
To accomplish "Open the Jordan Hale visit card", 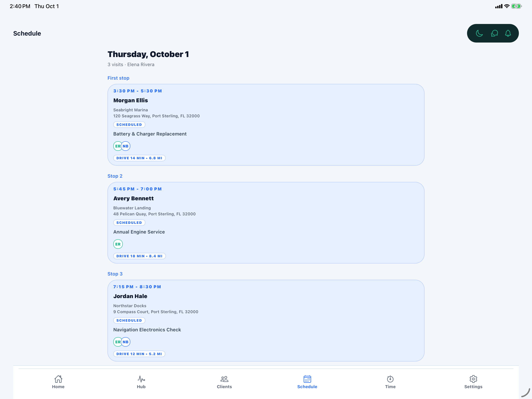I will (x=266, y=320).
